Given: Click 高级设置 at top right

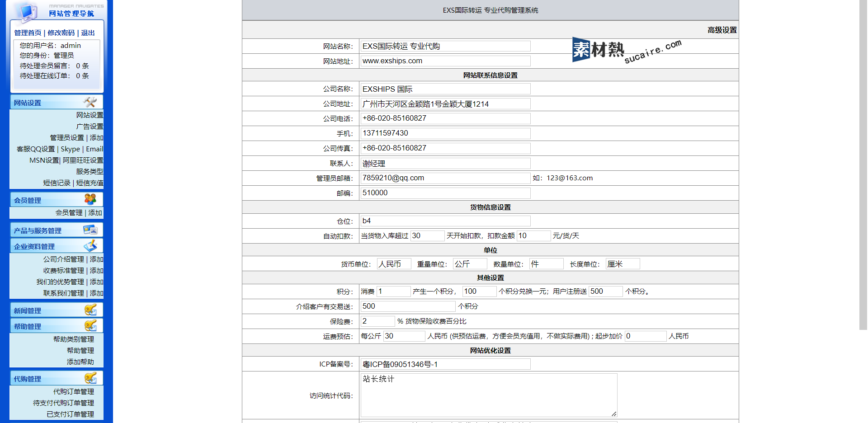Looking at the screenshot, I should 722,30.
